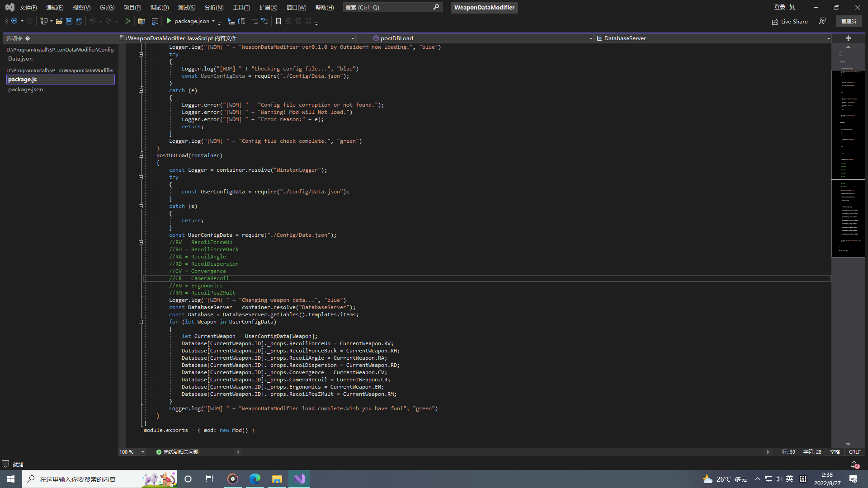Click the Open File toolbar icon
Image resolution: width=868 pixels, height=488 pixels.
[x=59, y=21]
